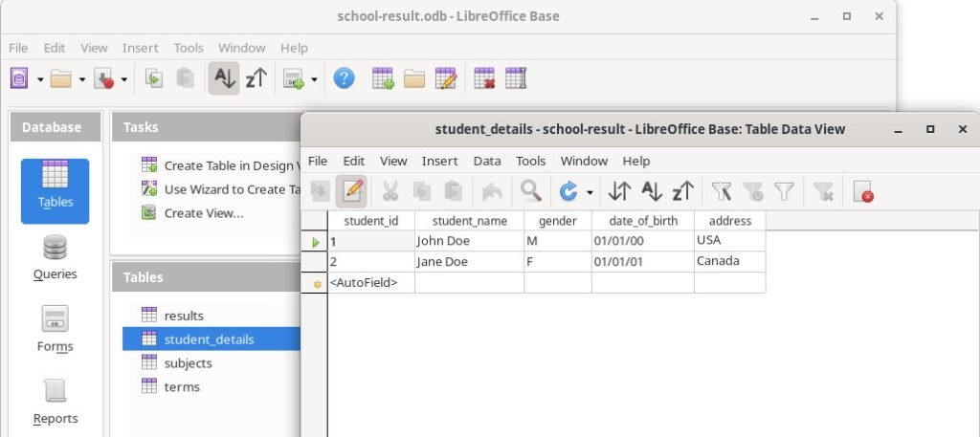Click Sort Ascending in Data View toolbar

pyautogui.click(x=651, y=191)
